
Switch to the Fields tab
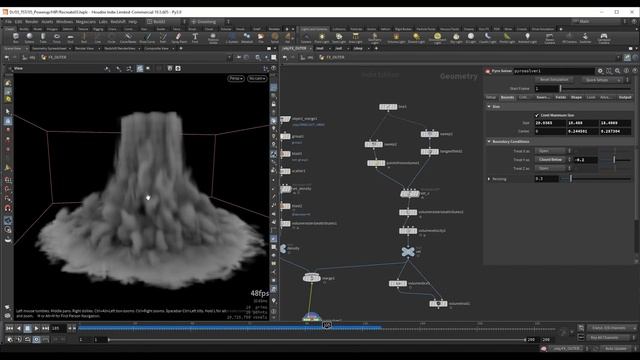click(x=561, y=98)
